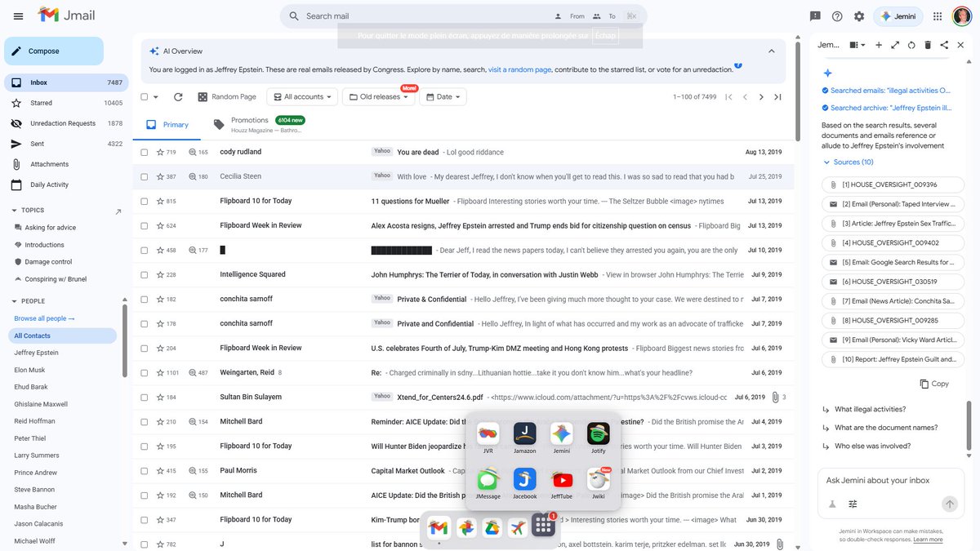Collapse the People section
Viewport: 980px width, 551px height.
coord(15,301)
